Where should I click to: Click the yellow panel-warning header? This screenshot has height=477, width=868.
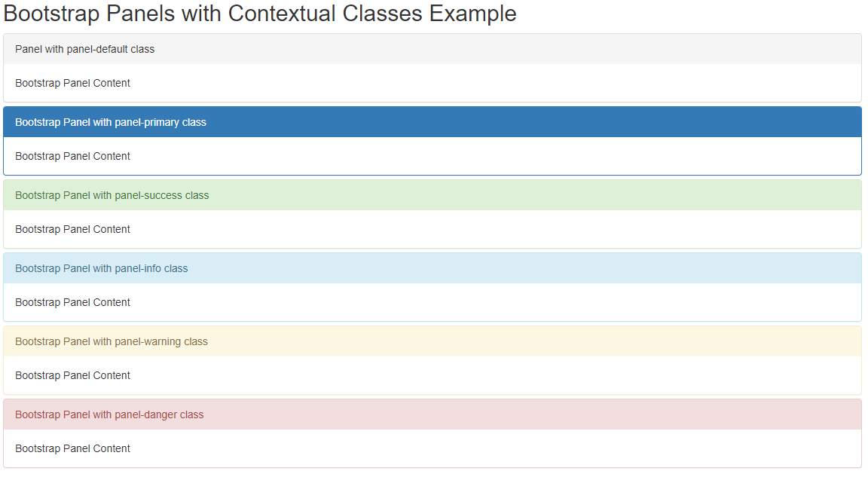(432, 341)
